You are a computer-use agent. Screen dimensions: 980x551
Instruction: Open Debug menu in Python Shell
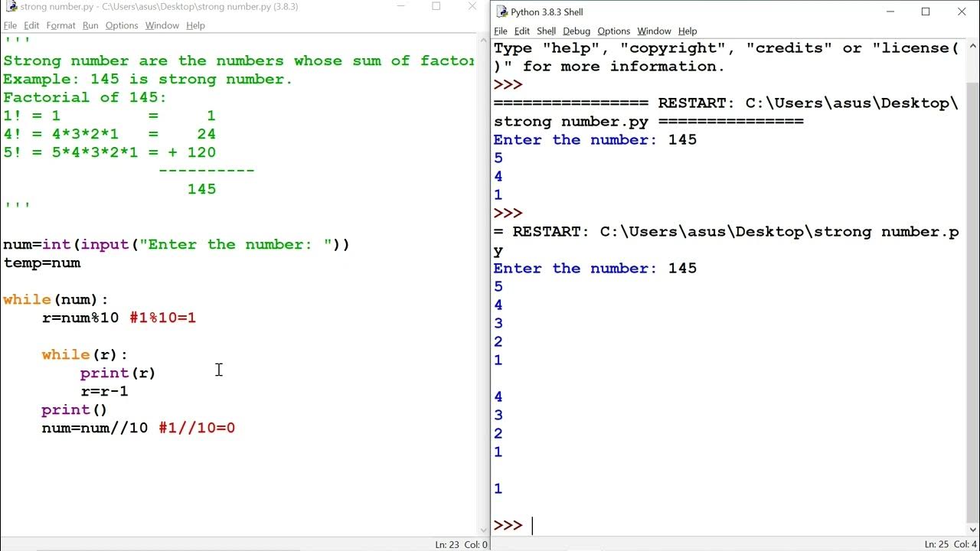pos(577,31)
